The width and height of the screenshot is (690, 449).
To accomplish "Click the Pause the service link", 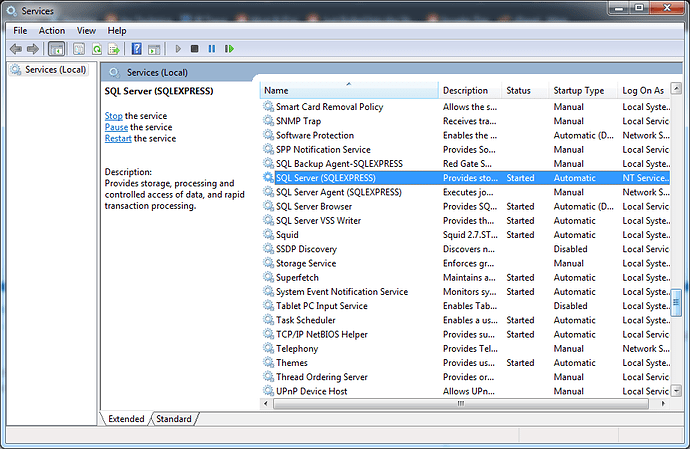I will click(x=116, y=127).
